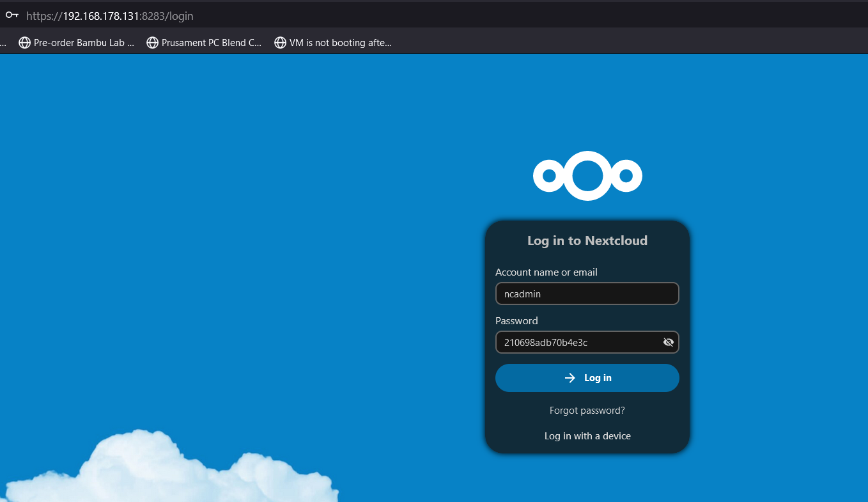The width and height of the screenshot is (868, 502).
Task: Focus the account name field containing ncadmin
Action: (587, 294)
